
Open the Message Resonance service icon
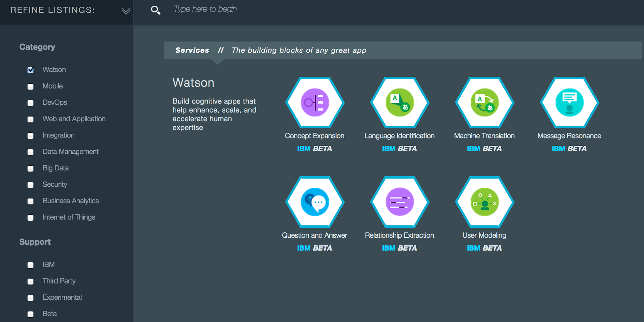[x=570, y=103]
